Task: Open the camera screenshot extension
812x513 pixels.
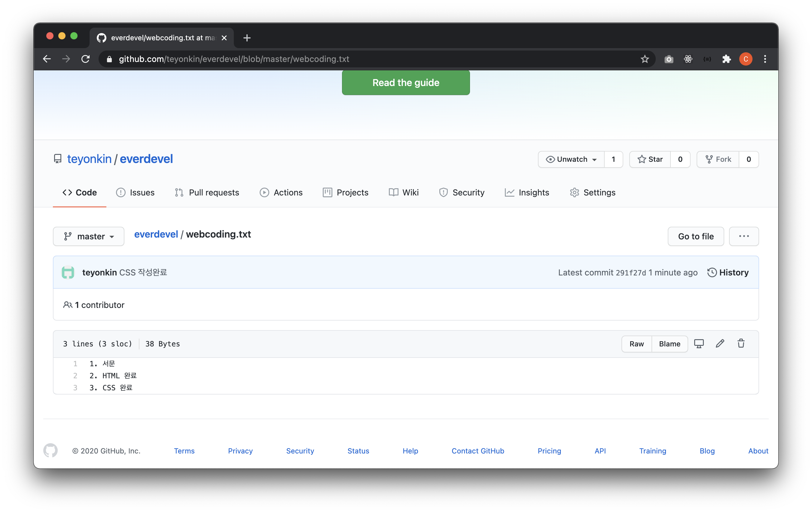Action: [x=669, y=60]
